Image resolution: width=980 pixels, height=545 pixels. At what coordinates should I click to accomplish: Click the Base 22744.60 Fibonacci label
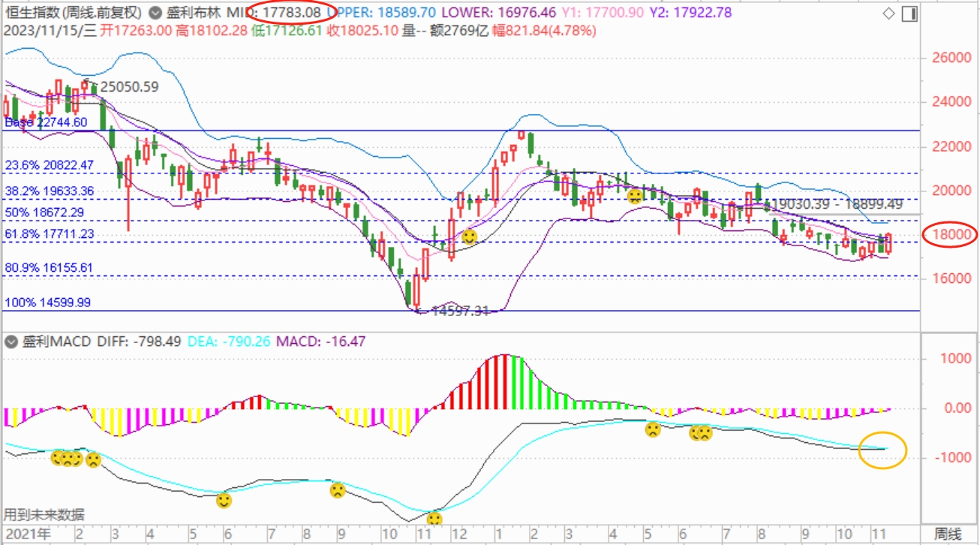pos(46,122)
